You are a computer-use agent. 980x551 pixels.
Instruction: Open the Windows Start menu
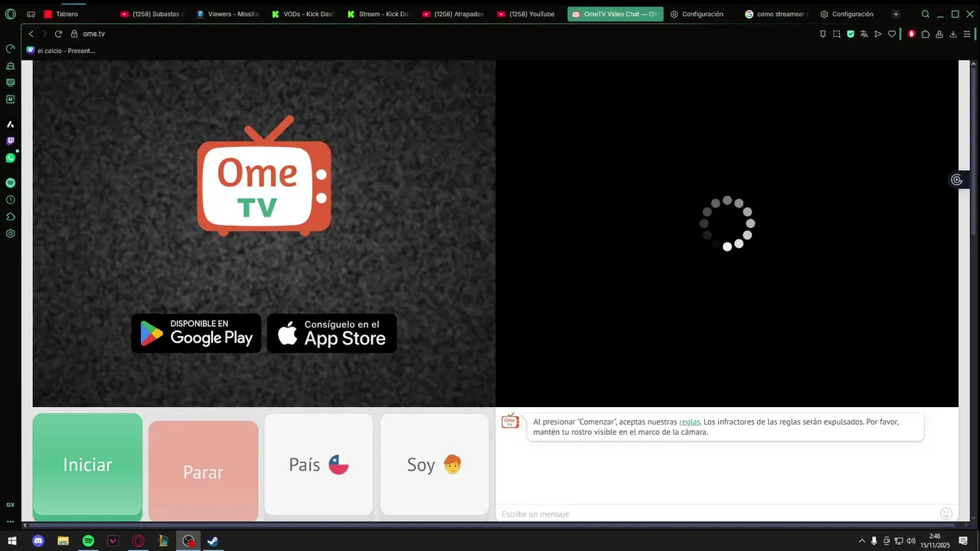(12, 541)
